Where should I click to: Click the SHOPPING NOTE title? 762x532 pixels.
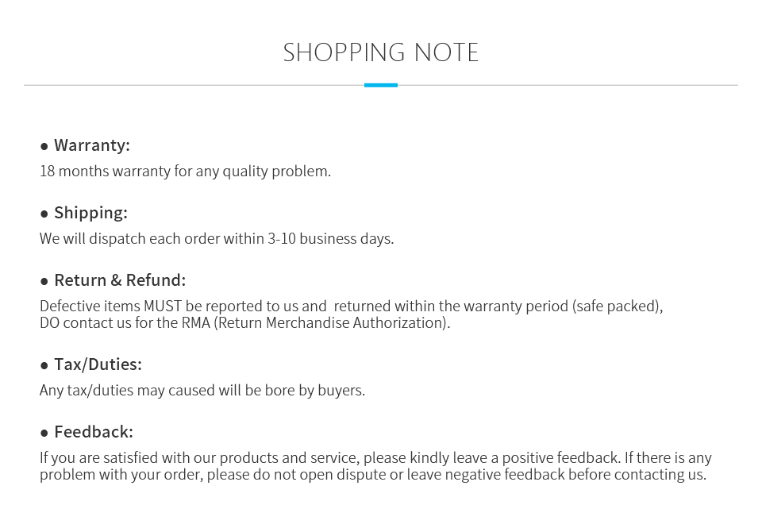coord(381,52)
